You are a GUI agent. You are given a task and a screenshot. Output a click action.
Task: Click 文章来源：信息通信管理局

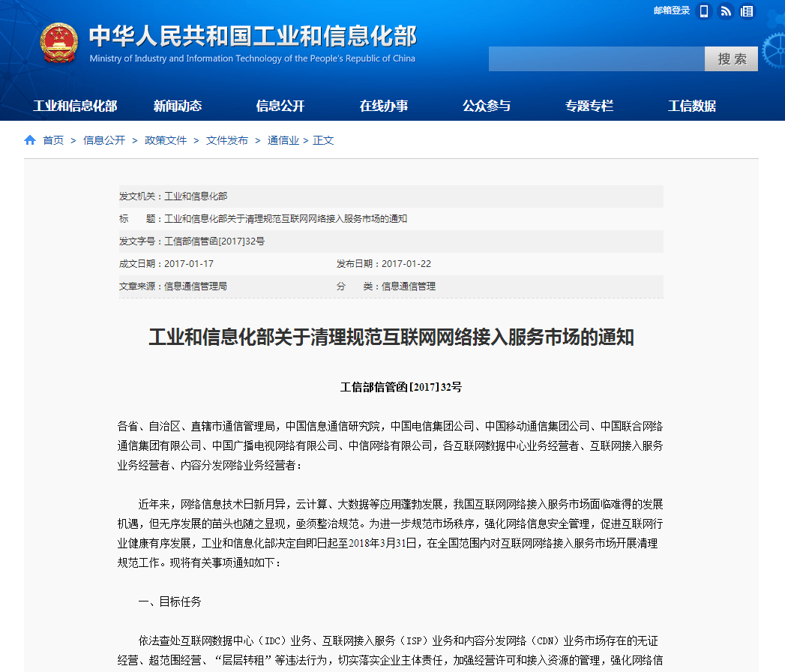point(172,286)
